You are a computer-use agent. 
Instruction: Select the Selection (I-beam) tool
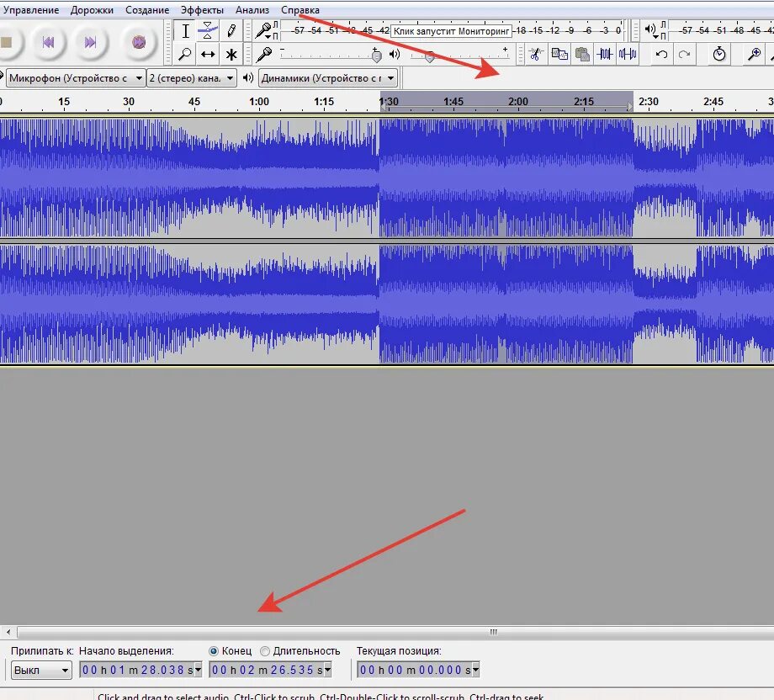pyautogui.click(x=185, y=31)
